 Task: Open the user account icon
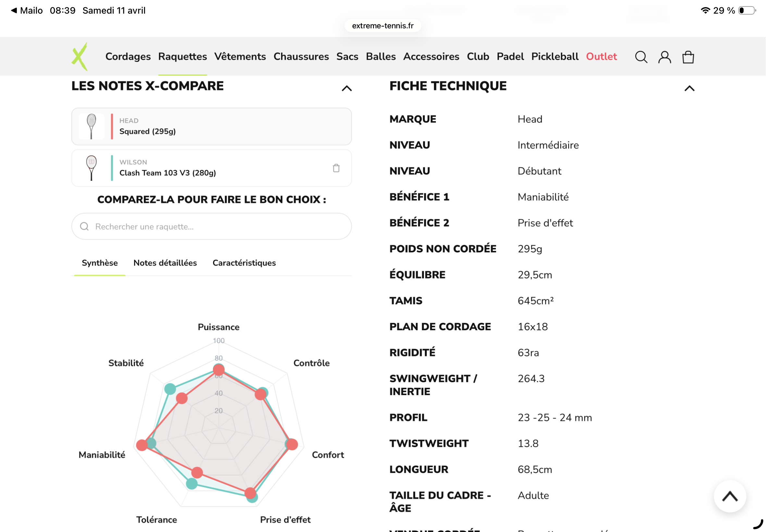(x=664, y=57)
